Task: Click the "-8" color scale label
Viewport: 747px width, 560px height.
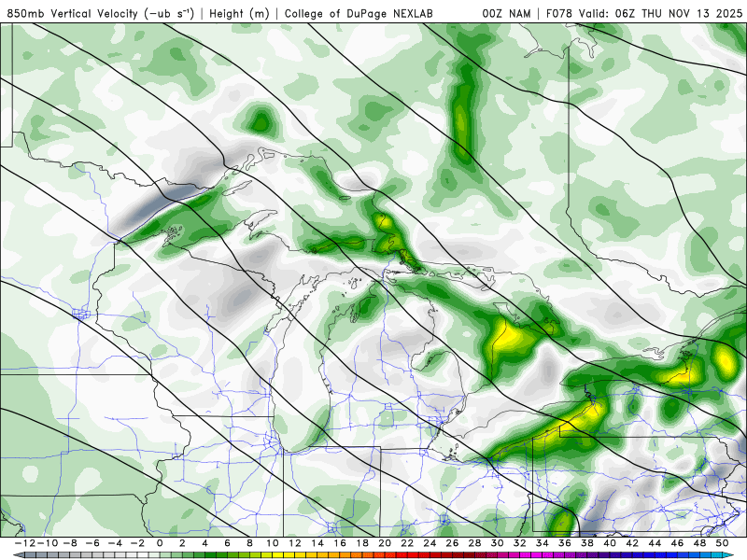Action: tap(70, 543)
